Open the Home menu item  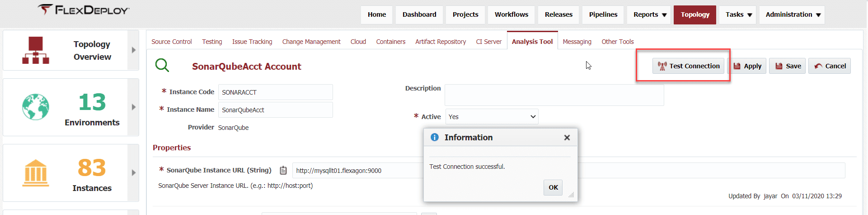(377, 14)
